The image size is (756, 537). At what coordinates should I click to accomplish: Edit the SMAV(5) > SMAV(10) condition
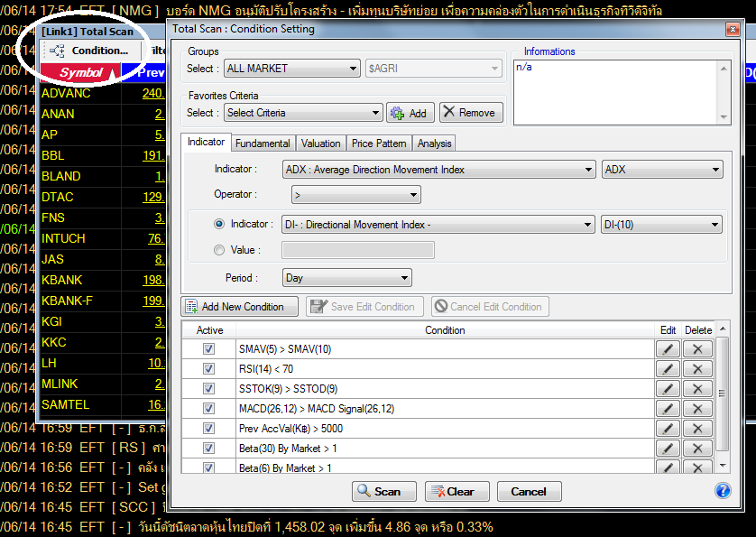(668, 349)
